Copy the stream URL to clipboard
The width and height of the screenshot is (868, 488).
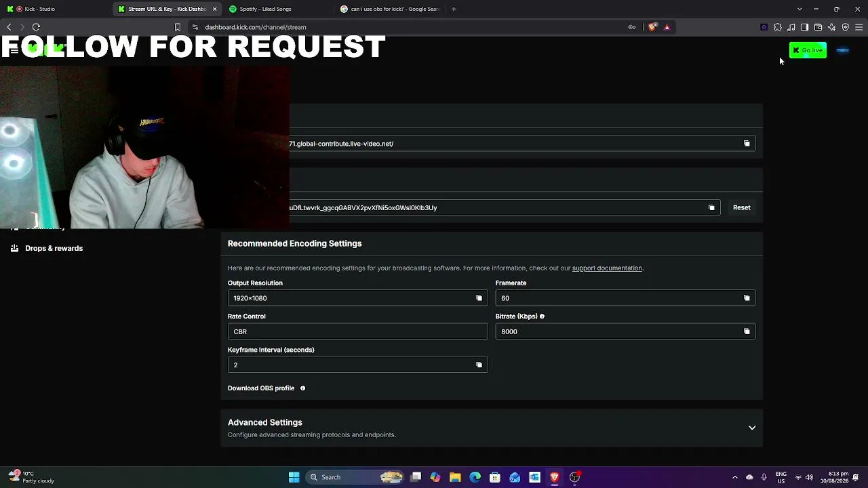(747, 144)
